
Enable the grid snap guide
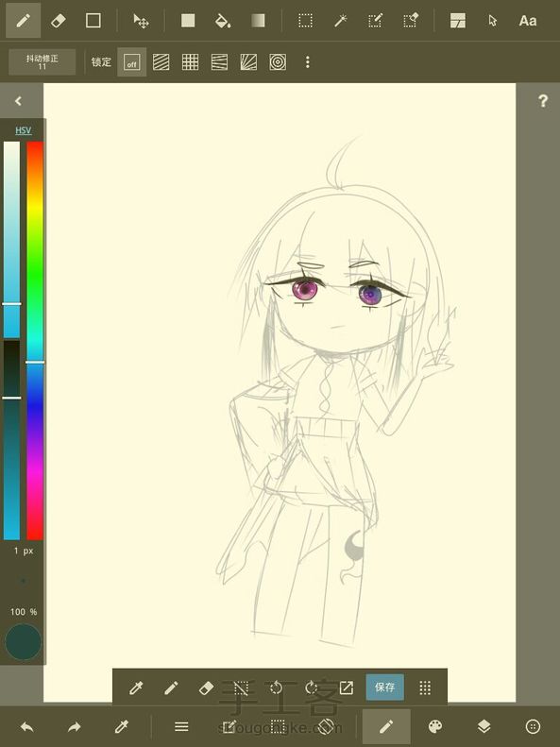190,62
